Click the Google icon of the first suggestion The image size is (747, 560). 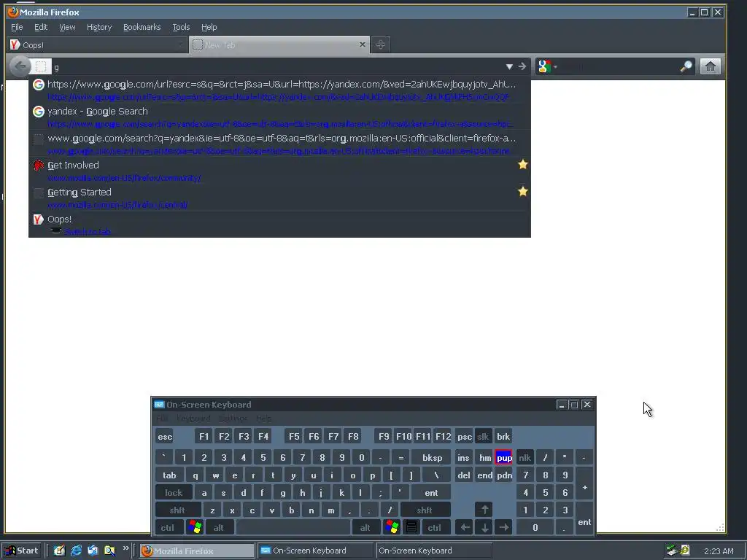click(39, 85)
